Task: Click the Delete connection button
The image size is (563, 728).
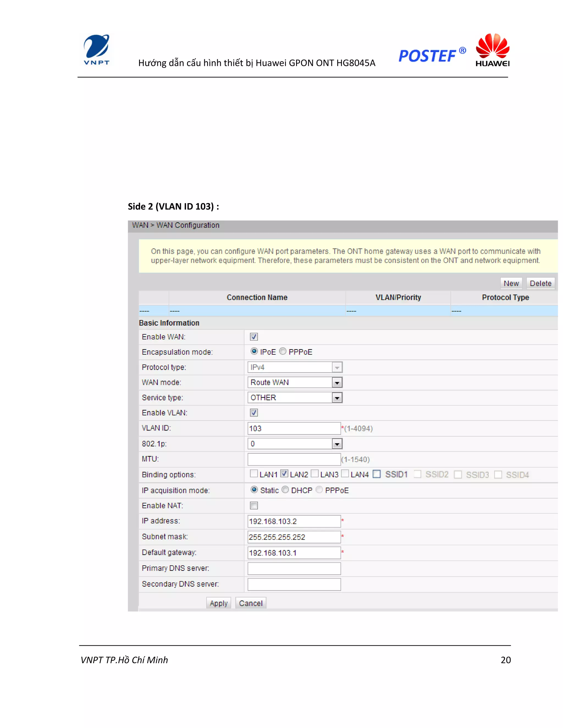Action: point(541,283)
